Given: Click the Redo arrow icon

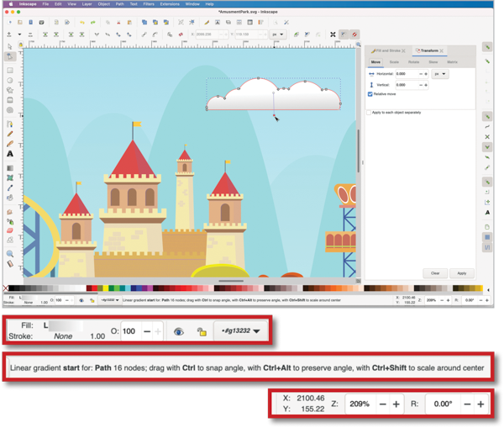Looking at the screenshot, I should 93,22.
